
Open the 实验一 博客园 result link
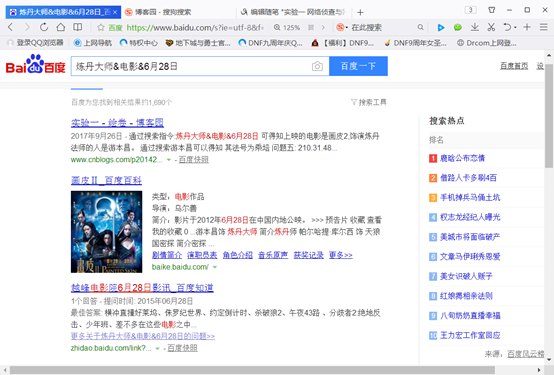tap(117, 123)
